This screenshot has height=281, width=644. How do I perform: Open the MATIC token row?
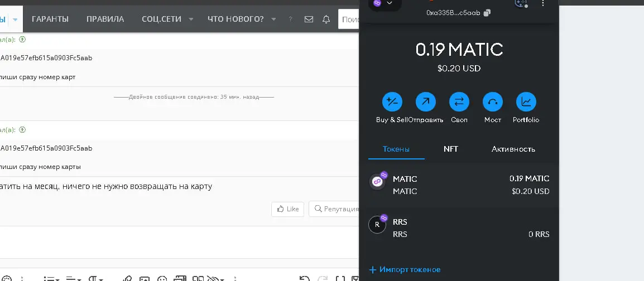click(x=459, y=185)
